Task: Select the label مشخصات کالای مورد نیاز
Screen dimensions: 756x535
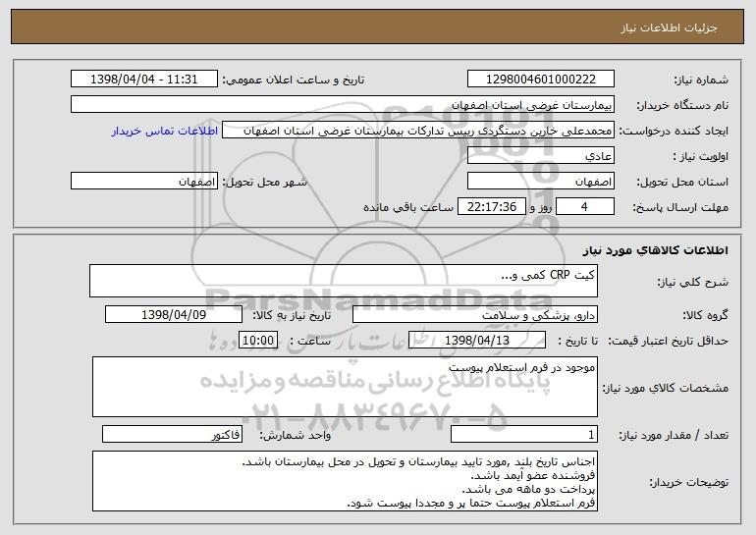Action: 666,388
